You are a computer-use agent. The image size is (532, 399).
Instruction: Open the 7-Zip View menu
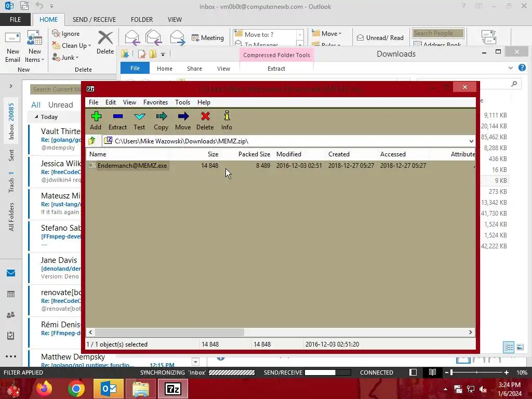[129, 102]
